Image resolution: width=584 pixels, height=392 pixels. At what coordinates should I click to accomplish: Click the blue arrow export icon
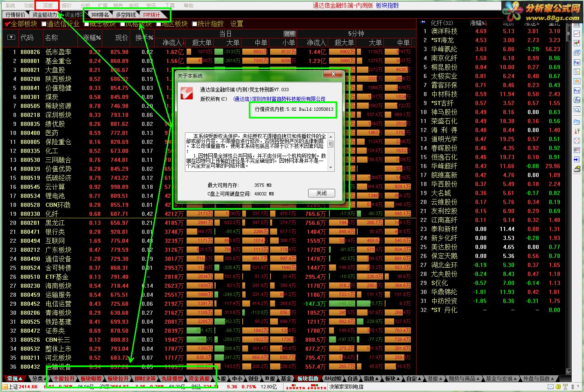click(x=577, y=159)
